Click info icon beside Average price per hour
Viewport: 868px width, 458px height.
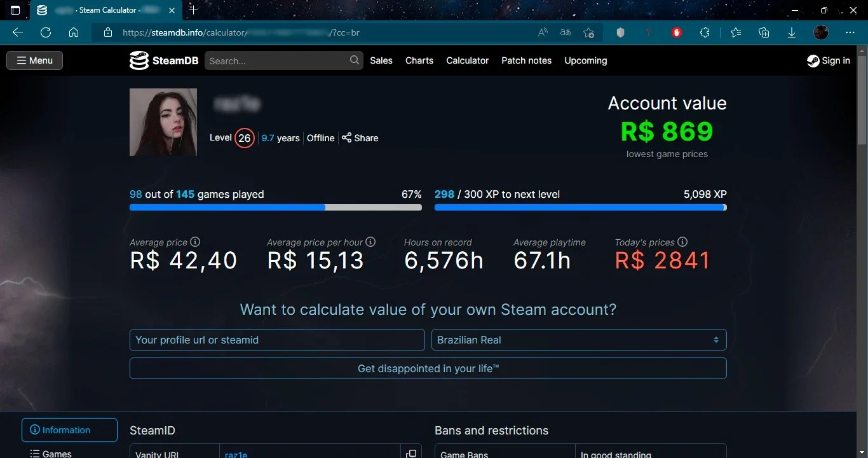point(370,242)
